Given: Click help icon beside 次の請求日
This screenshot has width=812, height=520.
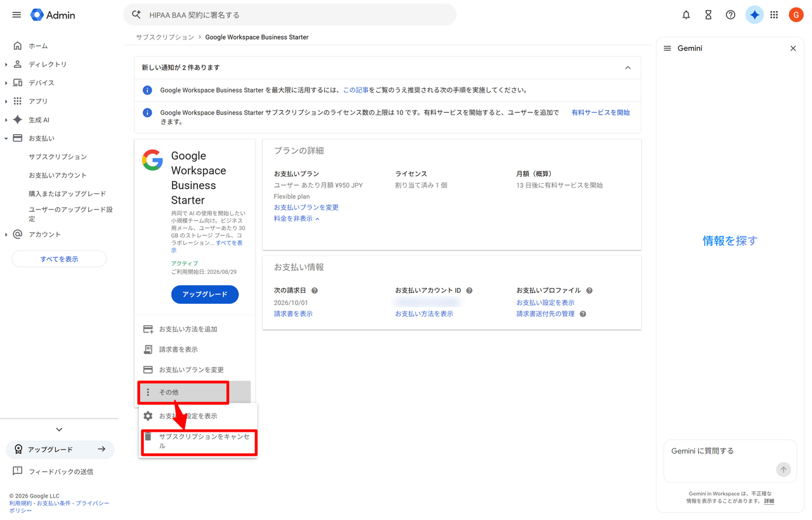Looking at the screenshot, I should click(315, 290).
